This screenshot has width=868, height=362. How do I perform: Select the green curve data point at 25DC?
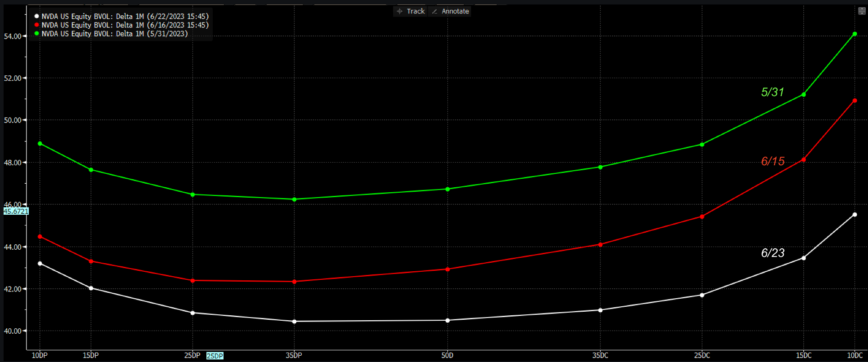(702, 145)
